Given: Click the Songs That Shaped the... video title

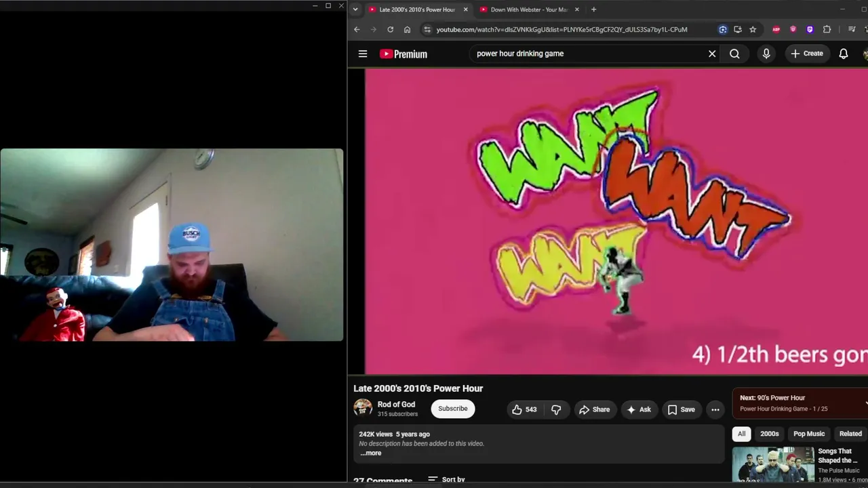Looking at the screenshot, I should [837, 455].
